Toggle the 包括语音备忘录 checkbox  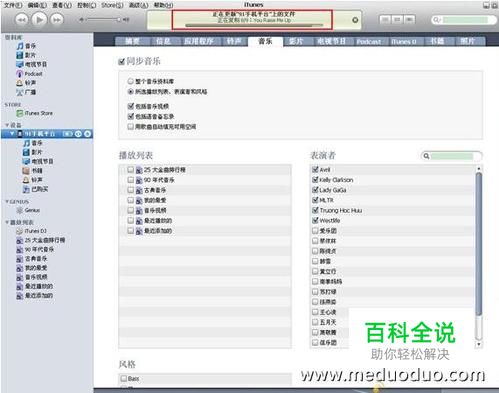point(131,116)
